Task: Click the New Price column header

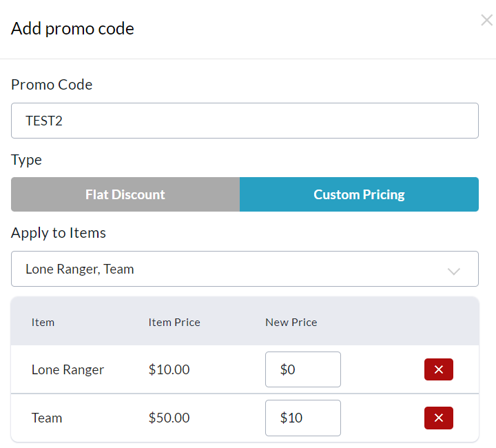Action: (291, 322)
